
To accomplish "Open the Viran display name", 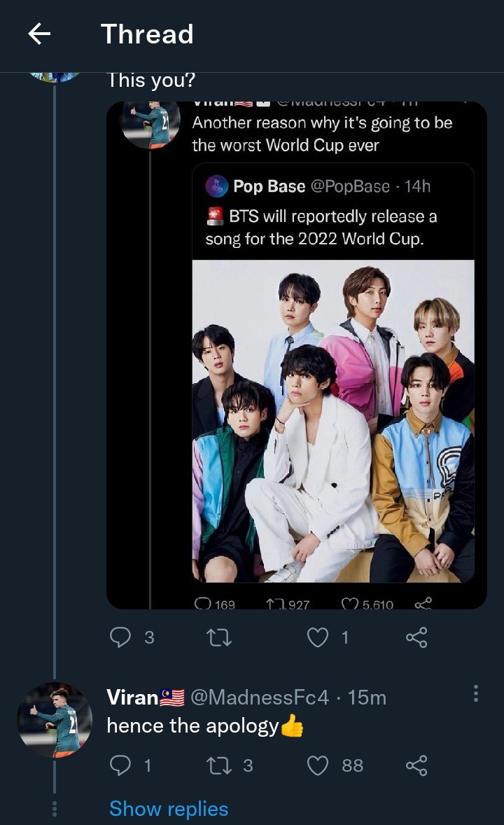I will click(x=132, y=697).
